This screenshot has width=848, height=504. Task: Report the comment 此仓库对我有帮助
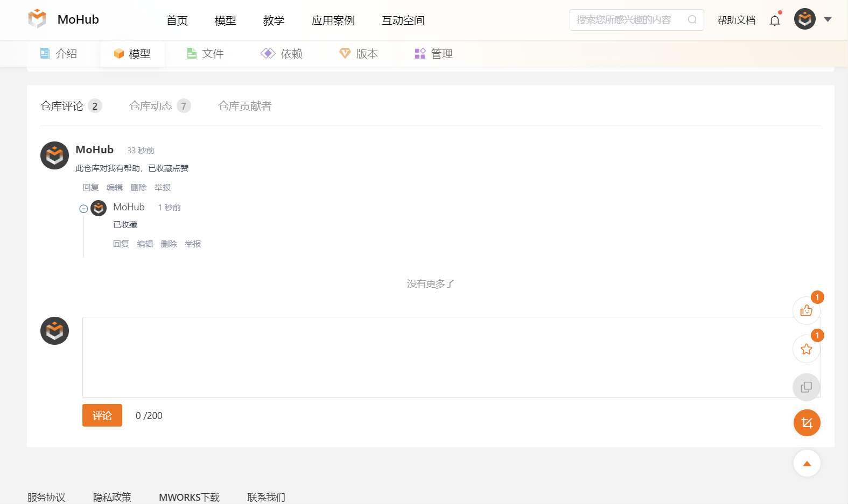tap(163, 187)
